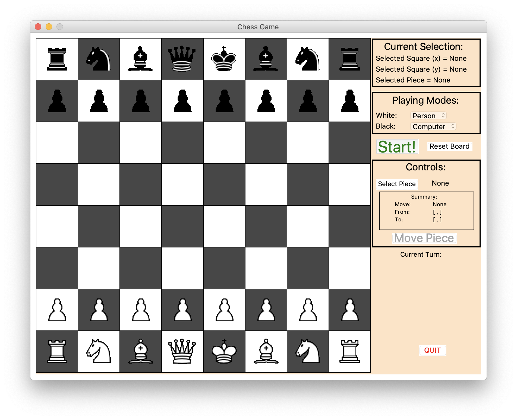Select the black rook in the top-left corner
Viewport: 517px width, 420px height.
pyautogui.click(x=57, y=59)
